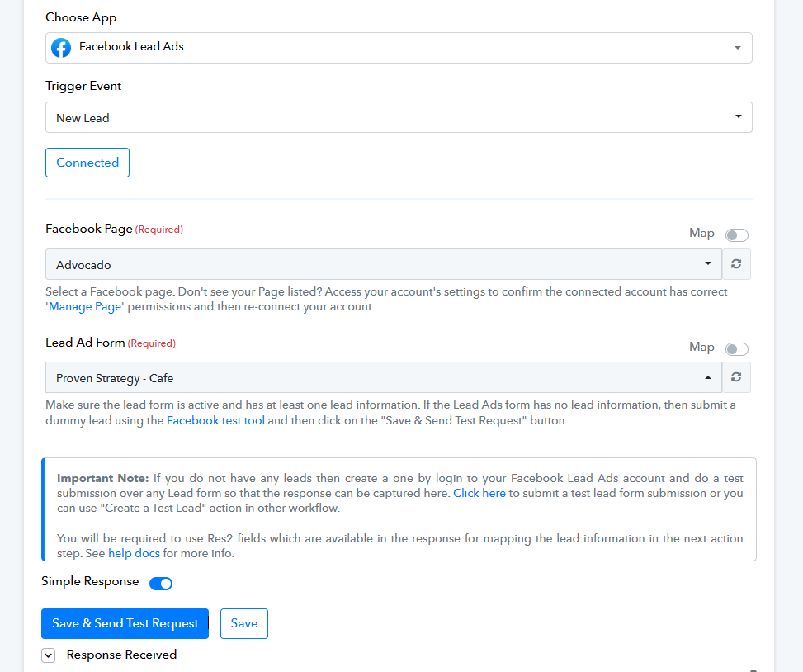Click the Facebook logo icon in Choose App

61,48
